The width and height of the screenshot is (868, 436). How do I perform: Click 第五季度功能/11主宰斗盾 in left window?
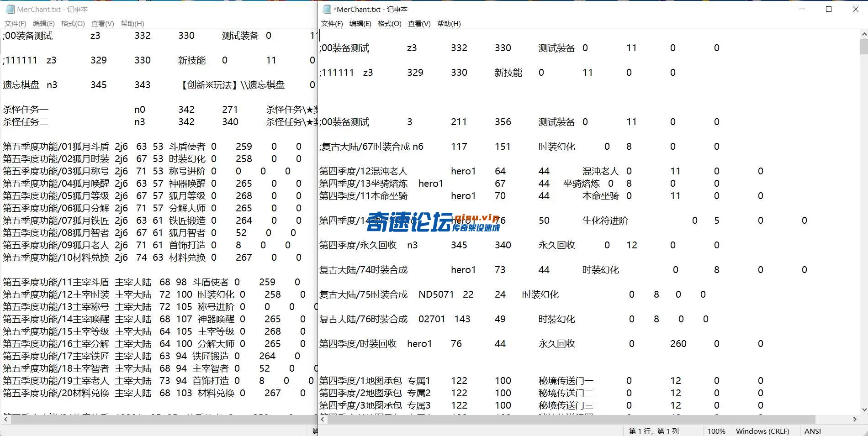[56, 282]
